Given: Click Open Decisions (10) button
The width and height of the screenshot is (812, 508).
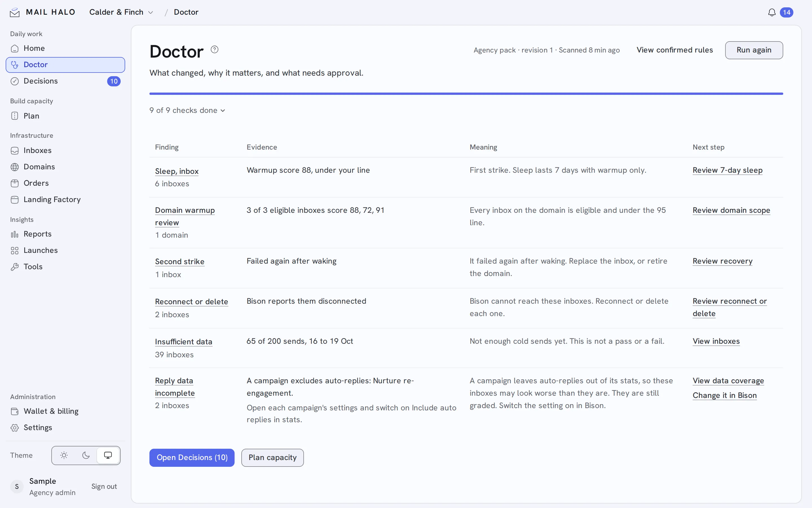Looking at the screenshot, I should pyautogui.click(x=192, y=457).
